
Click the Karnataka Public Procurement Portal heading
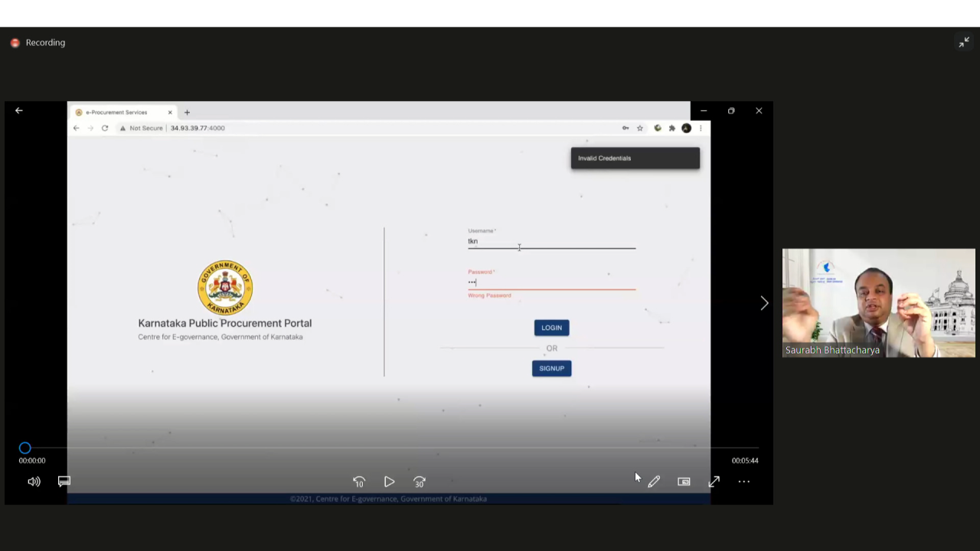[225, 323]
